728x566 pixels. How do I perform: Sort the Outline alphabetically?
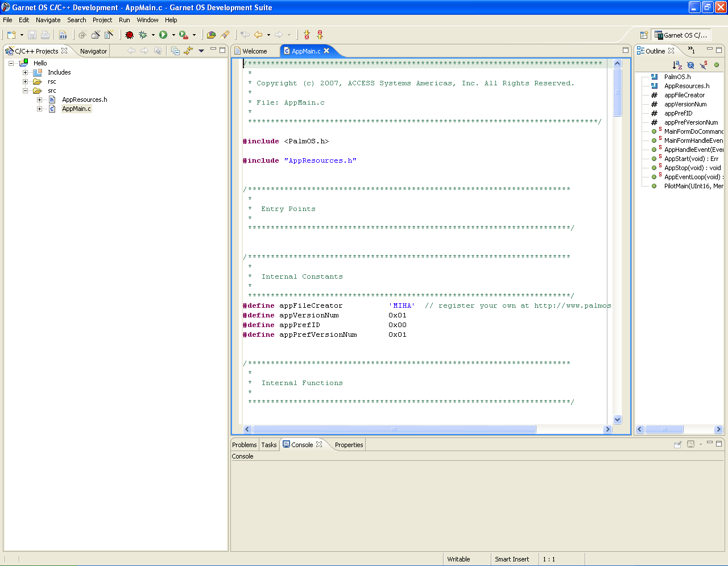tap(677, 65)
